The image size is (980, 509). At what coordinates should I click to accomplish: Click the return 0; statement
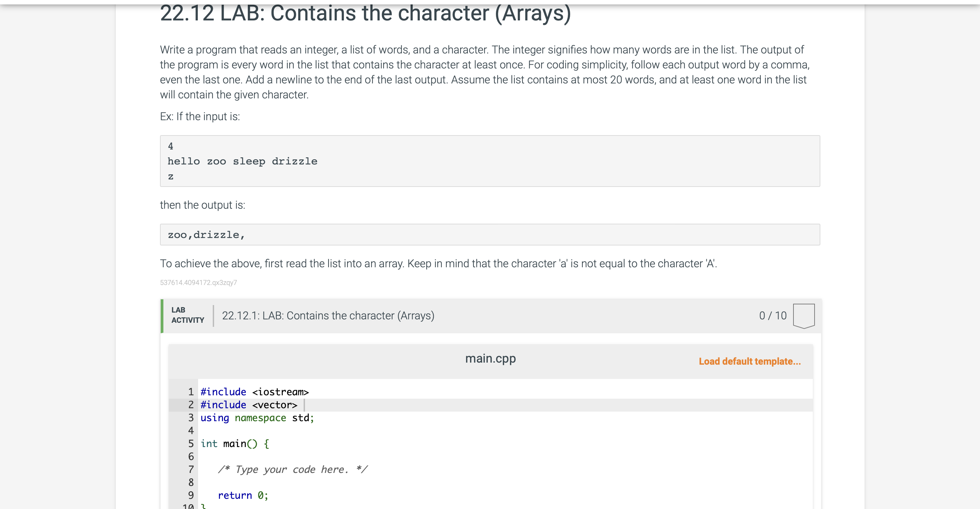243,495
